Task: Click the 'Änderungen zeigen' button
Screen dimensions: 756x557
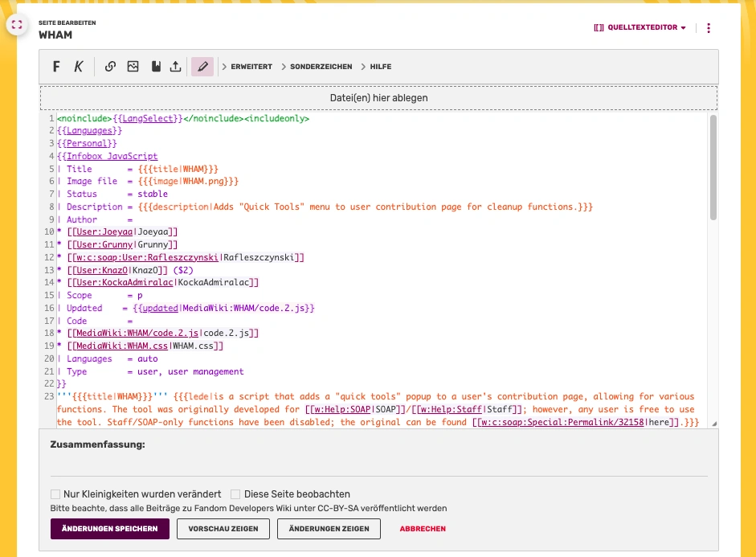Action: [x=329, y=529]
